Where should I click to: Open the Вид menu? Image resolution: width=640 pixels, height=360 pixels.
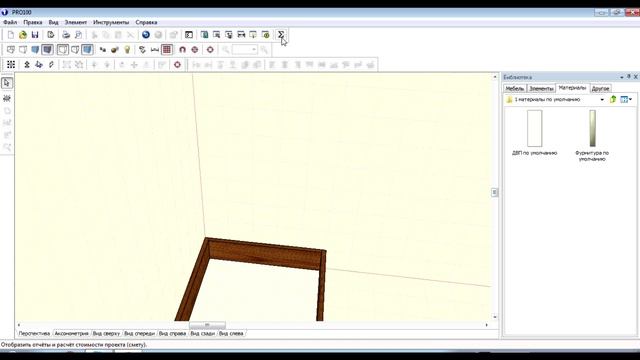click(x=53, y=22)
